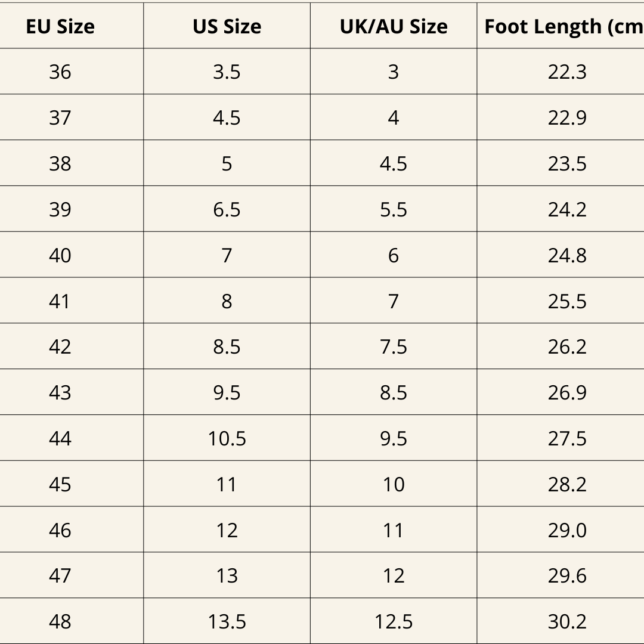Screen dimensions: 644x644
Task: Click US size 10.5 cell
Action: tap(227, 438)
